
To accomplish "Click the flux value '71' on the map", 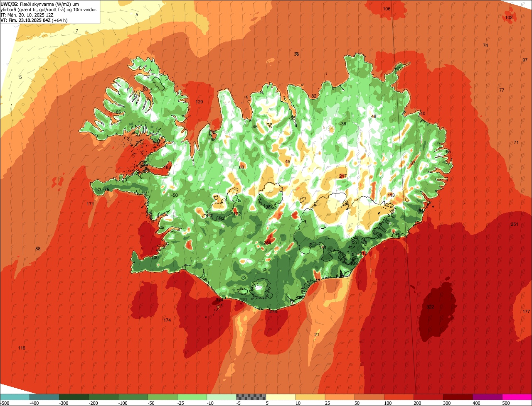I will tap(516, 142).
